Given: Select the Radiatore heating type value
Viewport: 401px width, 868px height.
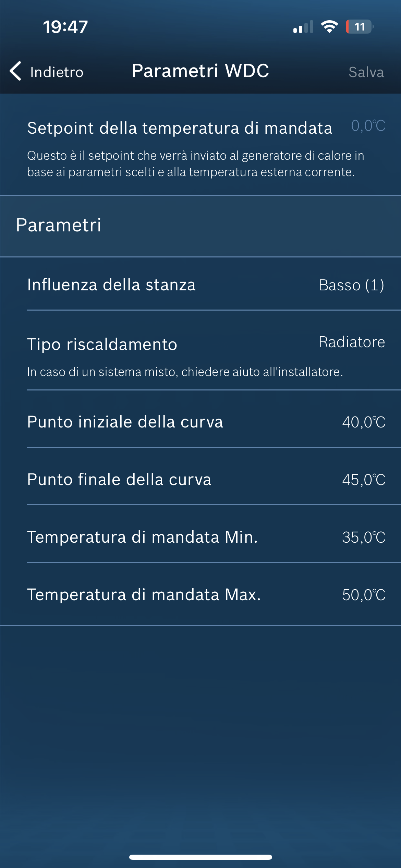Looking at the screenshot, I should coord(352,342).
